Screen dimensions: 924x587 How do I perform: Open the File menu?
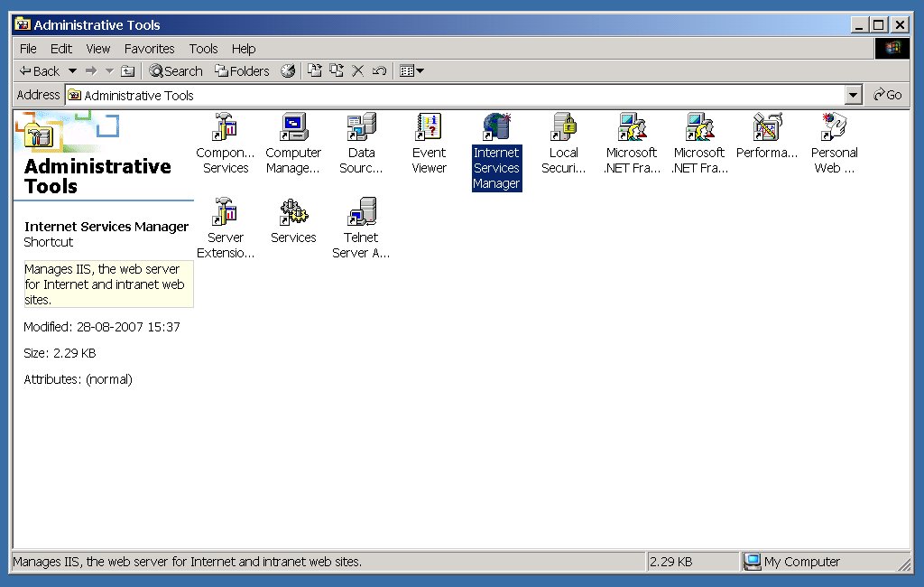pos(28,49)
